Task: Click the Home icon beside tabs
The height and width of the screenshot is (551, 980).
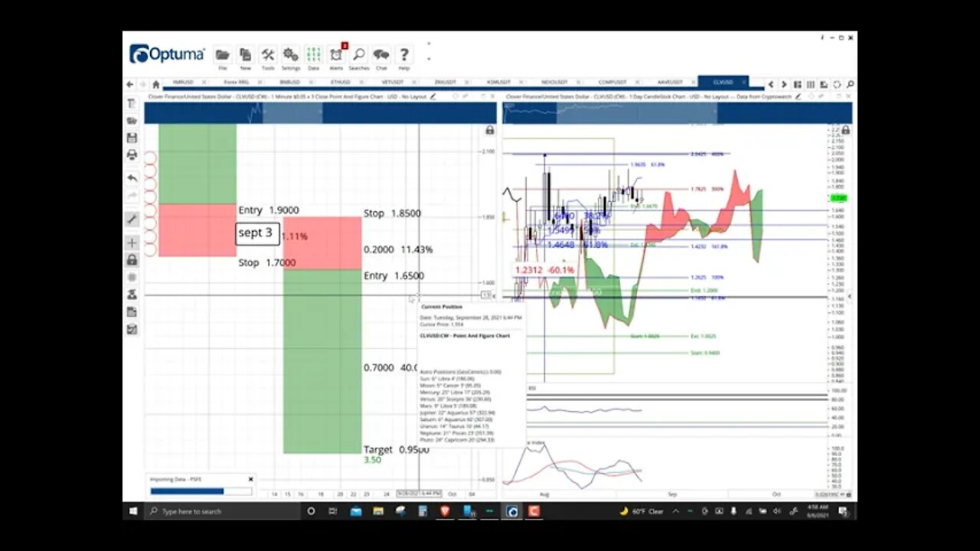Action: click(156, 84)
